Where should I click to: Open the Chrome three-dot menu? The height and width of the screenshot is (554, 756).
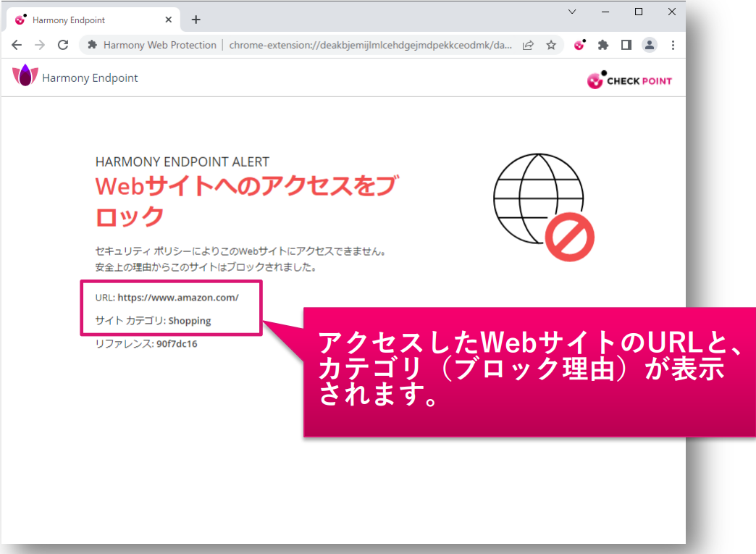pos(673,46)
